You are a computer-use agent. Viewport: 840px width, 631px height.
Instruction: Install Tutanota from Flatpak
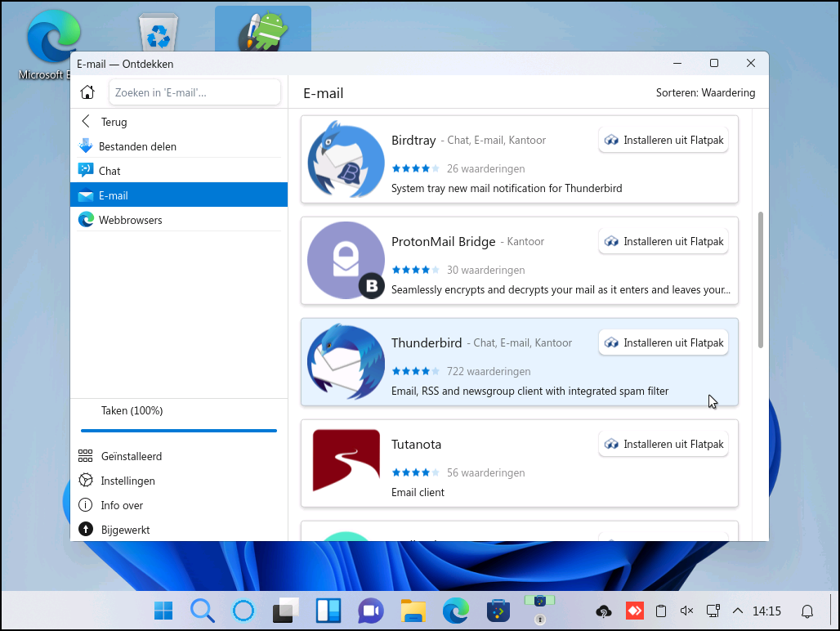(664, 444)
